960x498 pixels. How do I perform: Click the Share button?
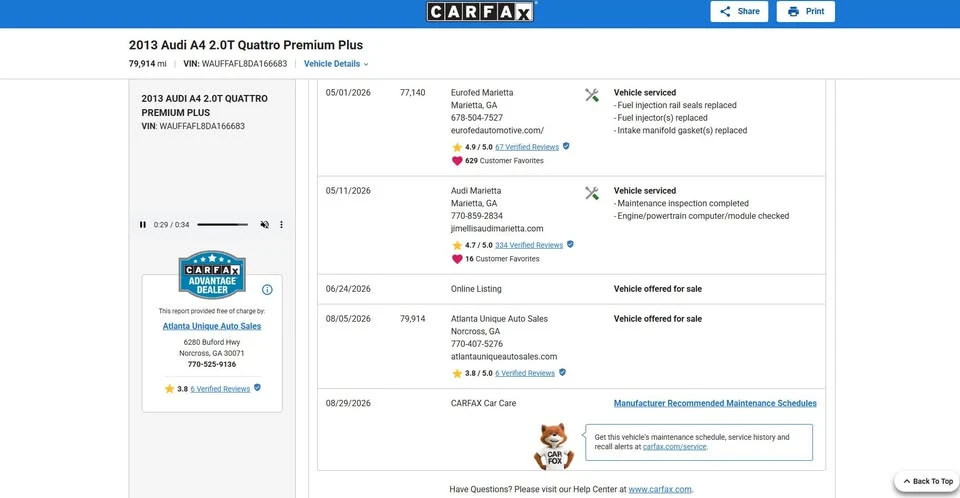[x=739, y=11]
